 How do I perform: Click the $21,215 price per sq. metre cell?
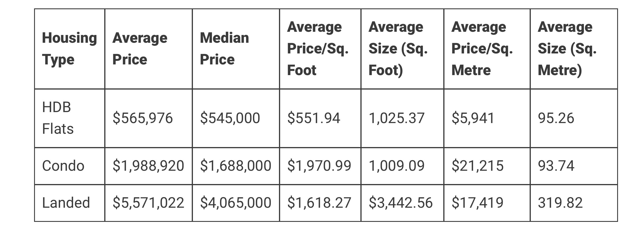pyautogui.click(x=478, y=166)
